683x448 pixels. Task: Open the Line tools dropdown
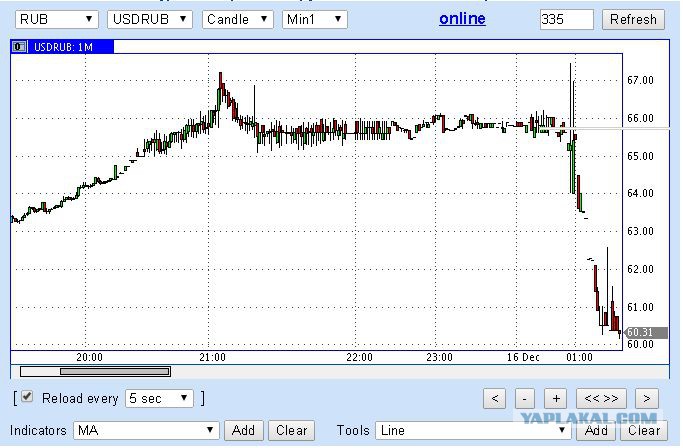(x=473, y=431)
